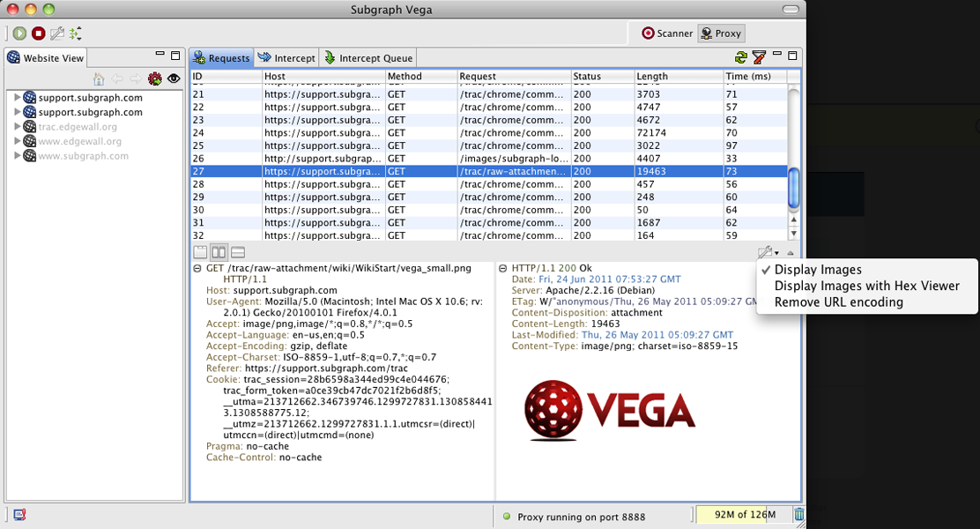Viewport: 980px width, 529px height.
Task: Switch to the Scanner perspective
Action: [x=666, y=34]
